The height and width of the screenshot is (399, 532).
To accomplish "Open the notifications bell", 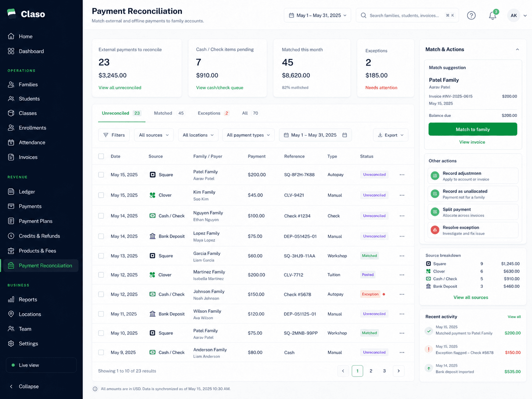I will tap(492, 15).
